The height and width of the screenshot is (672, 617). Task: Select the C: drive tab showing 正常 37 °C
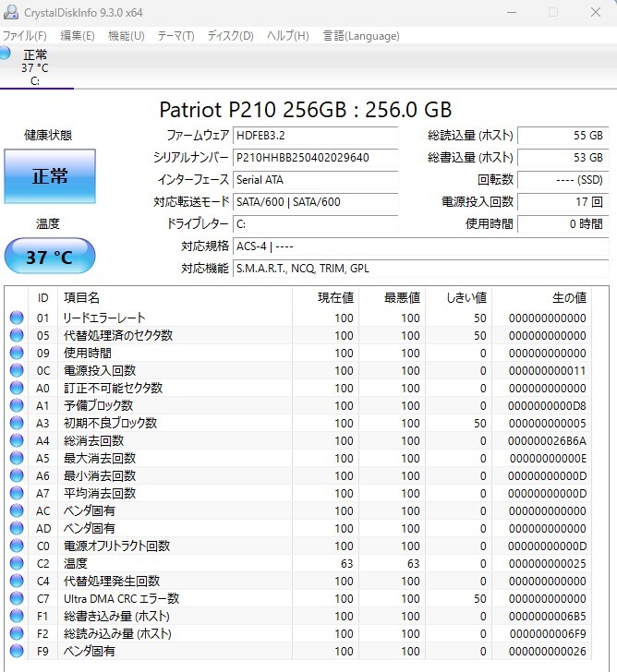coord(36,67)
